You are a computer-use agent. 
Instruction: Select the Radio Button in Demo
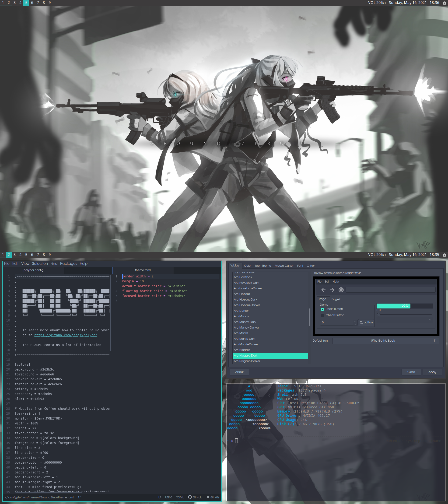(322, 309)
